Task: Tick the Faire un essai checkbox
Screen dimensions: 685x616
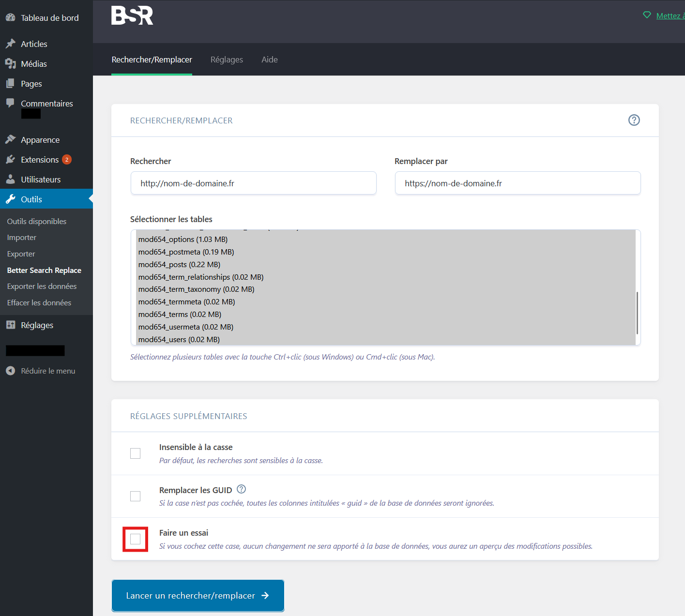Action: (136, 539)
